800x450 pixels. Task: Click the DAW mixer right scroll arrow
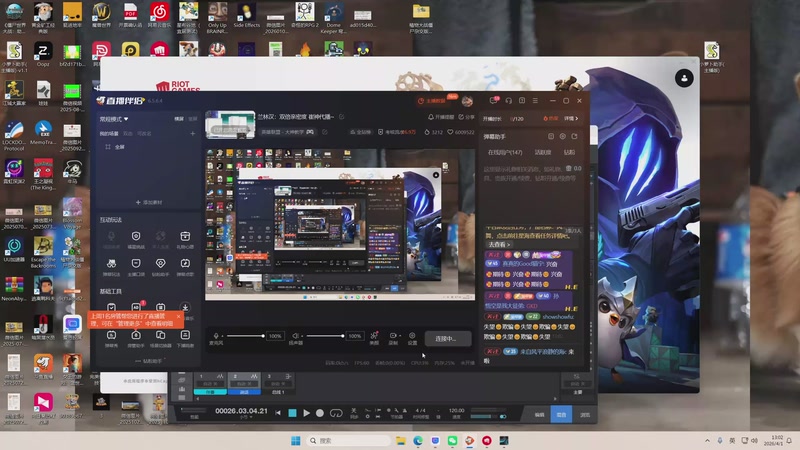pos(555,398)
